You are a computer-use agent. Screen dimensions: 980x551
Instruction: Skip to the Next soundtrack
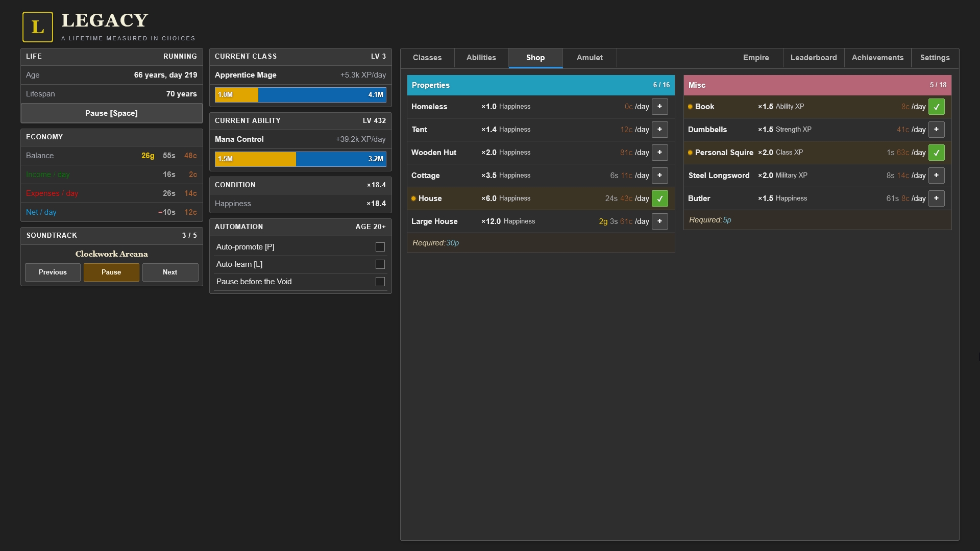(x=170, y=272)
